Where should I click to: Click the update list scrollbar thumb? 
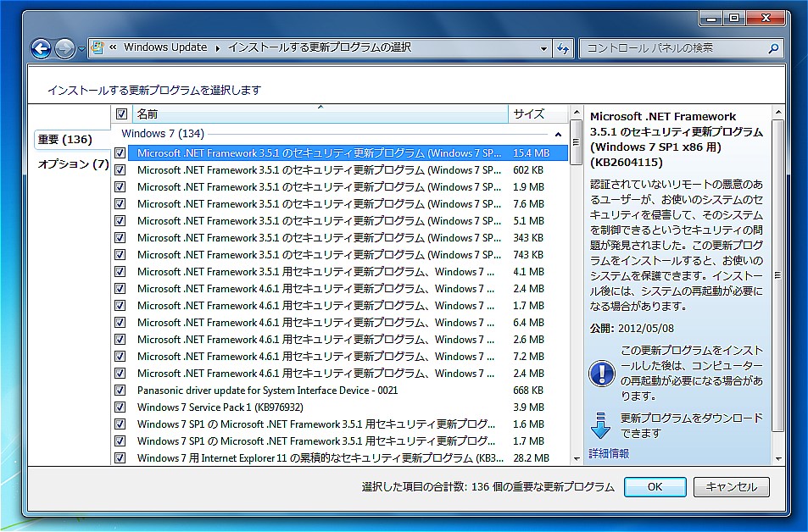point(576,142)
